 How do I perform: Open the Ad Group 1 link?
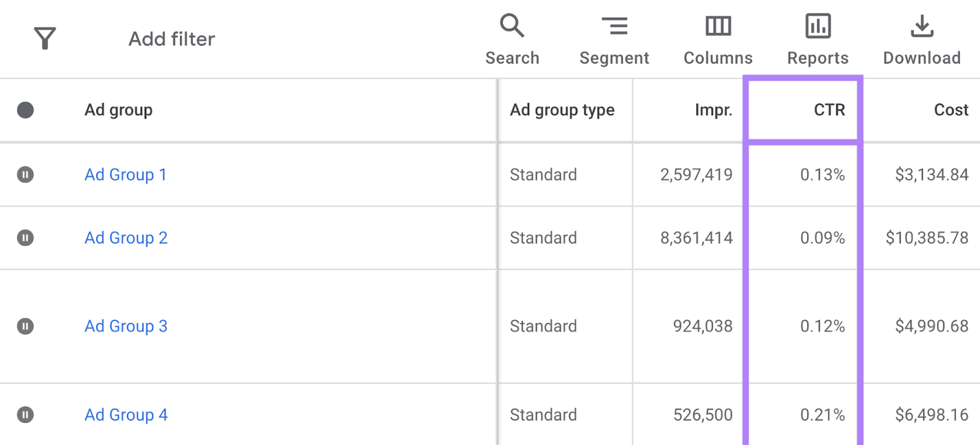[126, 174]
